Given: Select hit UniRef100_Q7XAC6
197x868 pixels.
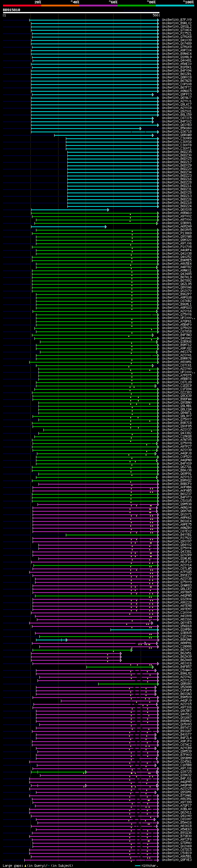Looking at the screenshot, I should coord(177,30).
